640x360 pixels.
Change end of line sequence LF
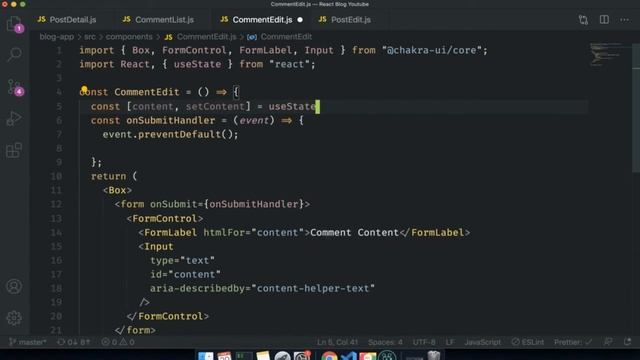[450, 342]
